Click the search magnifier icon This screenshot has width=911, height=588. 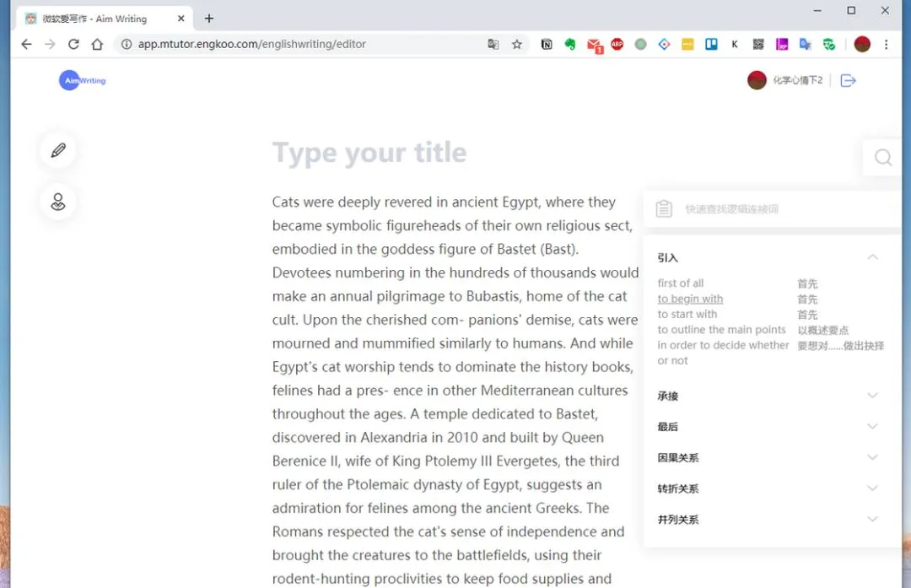[x=883, y=158]
